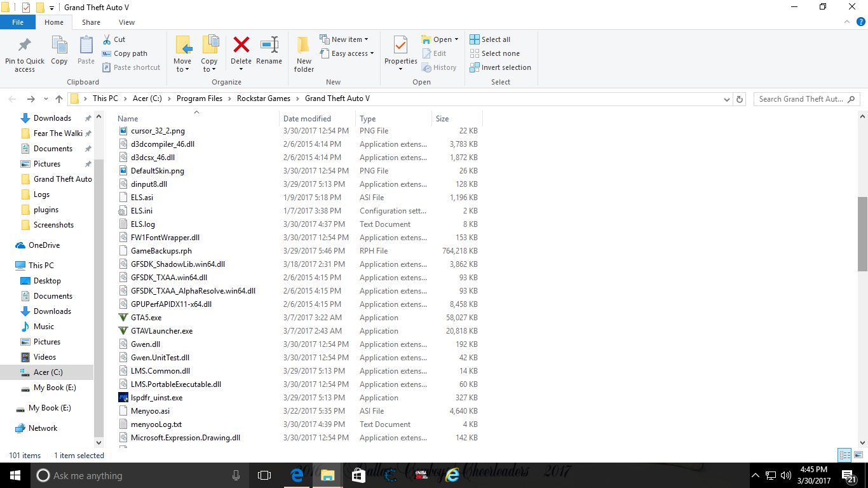Select the Menyoo.asi file
Image resolution: width=868 pixels, height=488 pixels.
click(150, 411)
